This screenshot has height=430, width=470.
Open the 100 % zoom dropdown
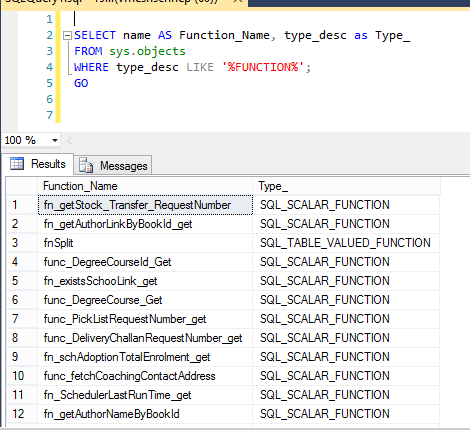[55, 140]
